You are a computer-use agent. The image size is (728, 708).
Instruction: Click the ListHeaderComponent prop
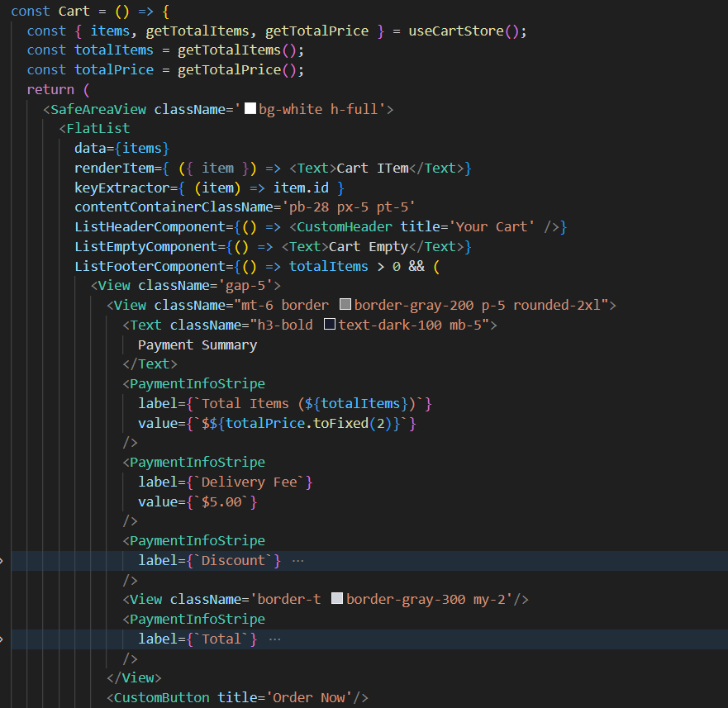tap(150, 226)
